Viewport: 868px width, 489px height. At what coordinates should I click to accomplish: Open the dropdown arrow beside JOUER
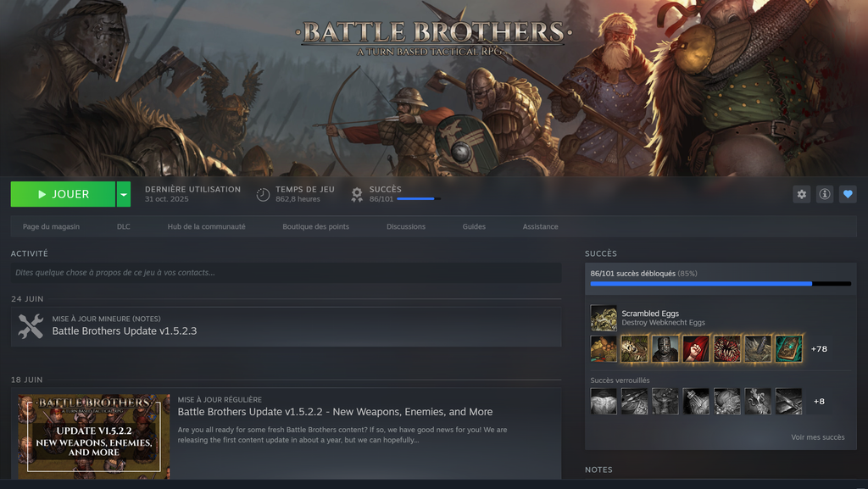pos(124,194)
